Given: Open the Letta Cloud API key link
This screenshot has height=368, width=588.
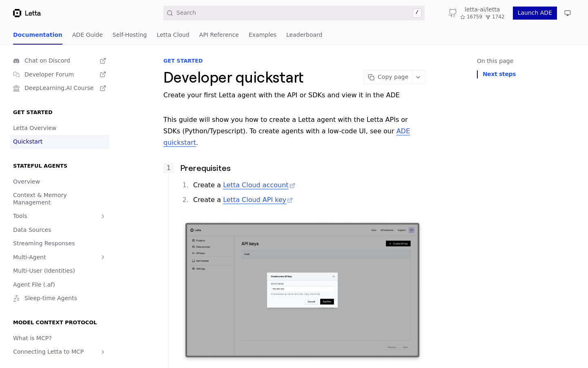Looking at the screenshot, I should [x=254, y=200].
